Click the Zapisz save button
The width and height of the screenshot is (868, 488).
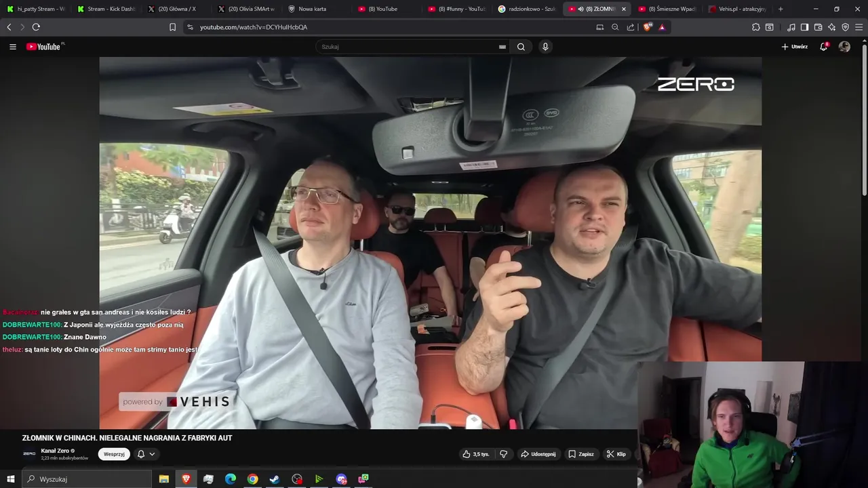click(x=581, y=454)
